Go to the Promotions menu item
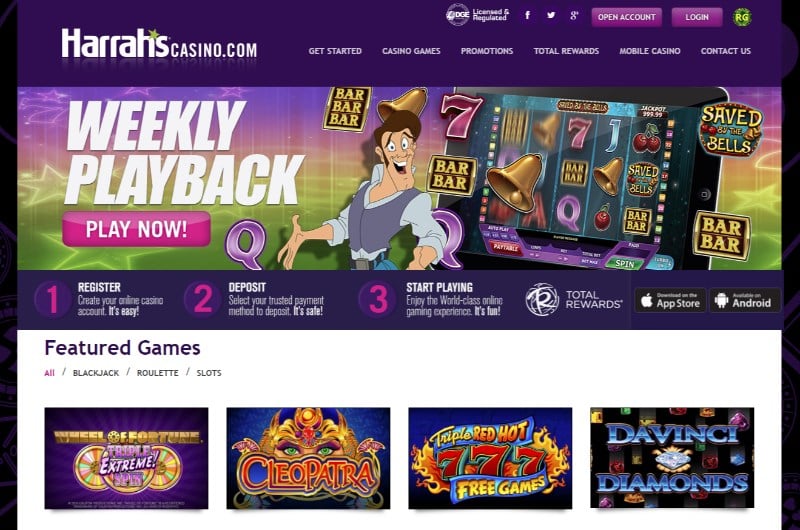Screen dimensions: 800x530 487,51
